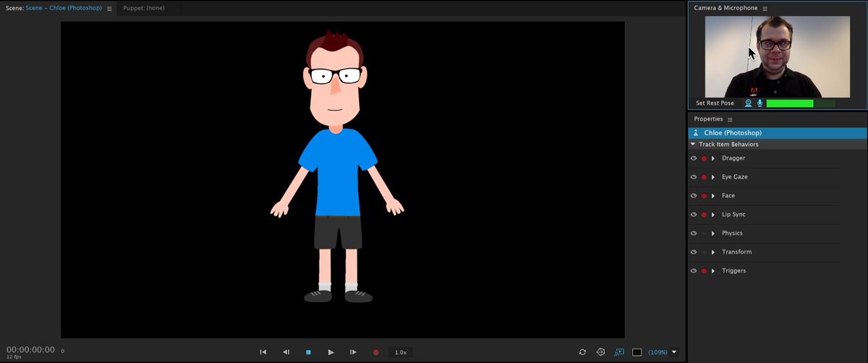Click the Triggers label
This screenshot has width=868, height=363.
[x=733, y=271]
